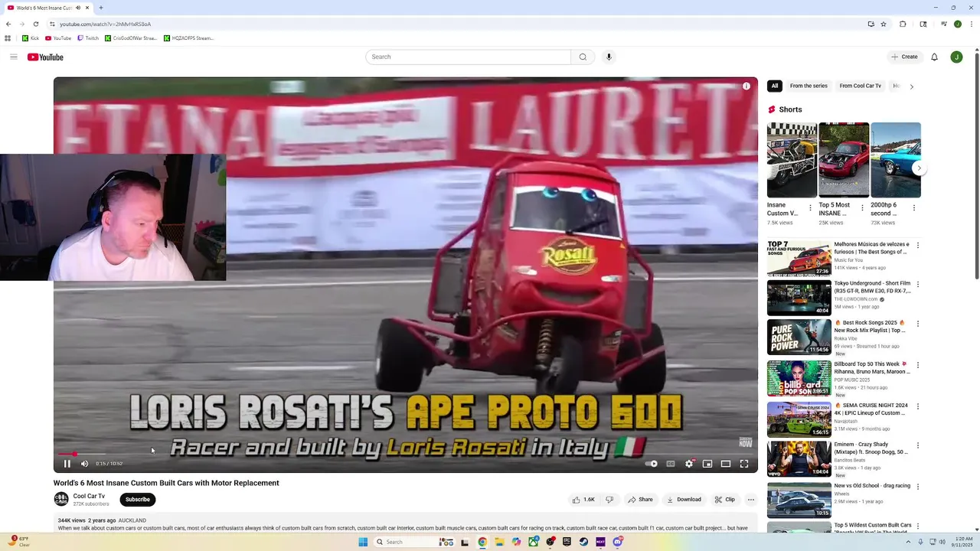Image resolution: width=980 pixels, height=551 pixels.
Task: Open Cool Car Tv channel avatar
Action: pyautogui.click(x=61, y=499)
